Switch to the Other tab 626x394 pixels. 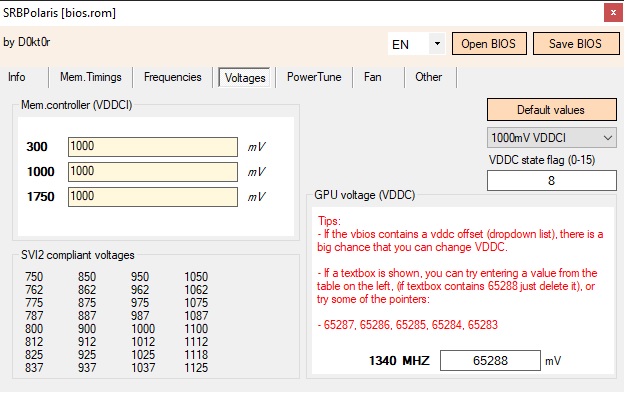pyautogui.click(x=428, y=77)
